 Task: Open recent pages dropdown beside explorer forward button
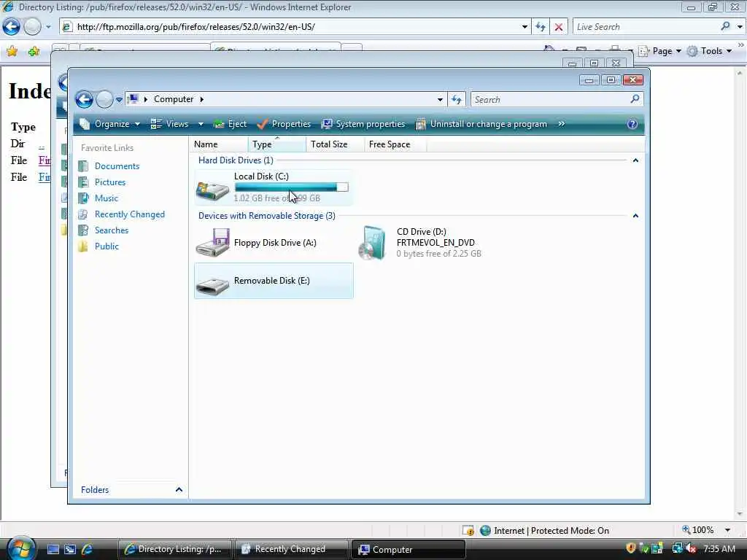click(119, 99)
